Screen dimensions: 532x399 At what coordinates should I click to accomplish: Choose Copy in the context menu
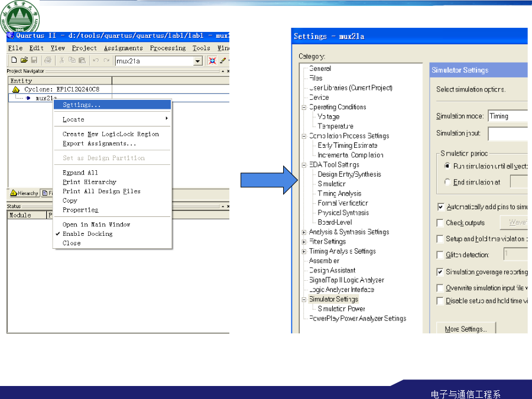pyautogui.click(x=112, y=200)
